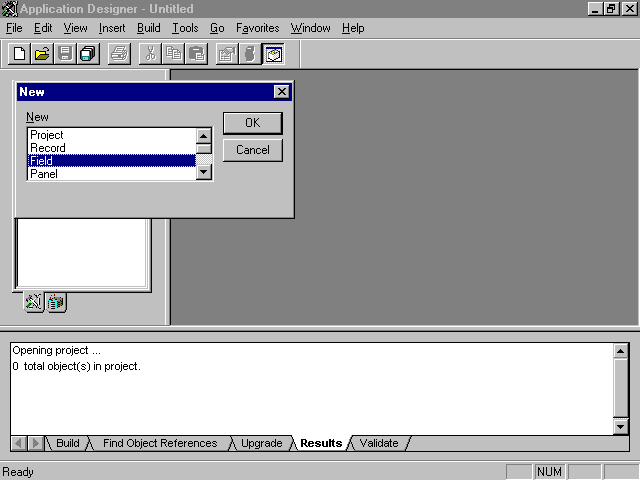Close the New dialog with X
Image resolution: width=640 pixels, height=480 pixels.
pyautogui.click(x=282, y=91)
